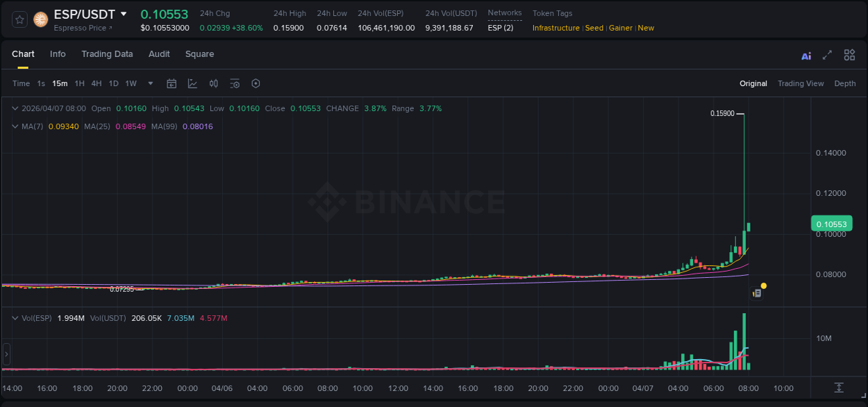Image resolution: width=868 pixels, height=407 pixels.
Task: Expand the extra timeframes dropdown arrow
Action: tap(149, 83)
